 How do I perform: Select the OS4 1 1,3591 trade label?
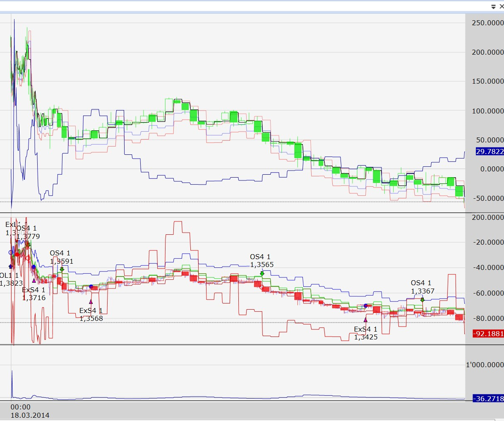(x=61, y=257)
